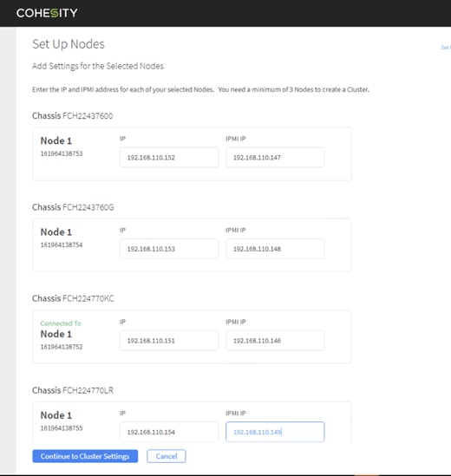Click IPMI IP field showing 192.168.110.147
The image size is (451, 476).
pos(275,157)
